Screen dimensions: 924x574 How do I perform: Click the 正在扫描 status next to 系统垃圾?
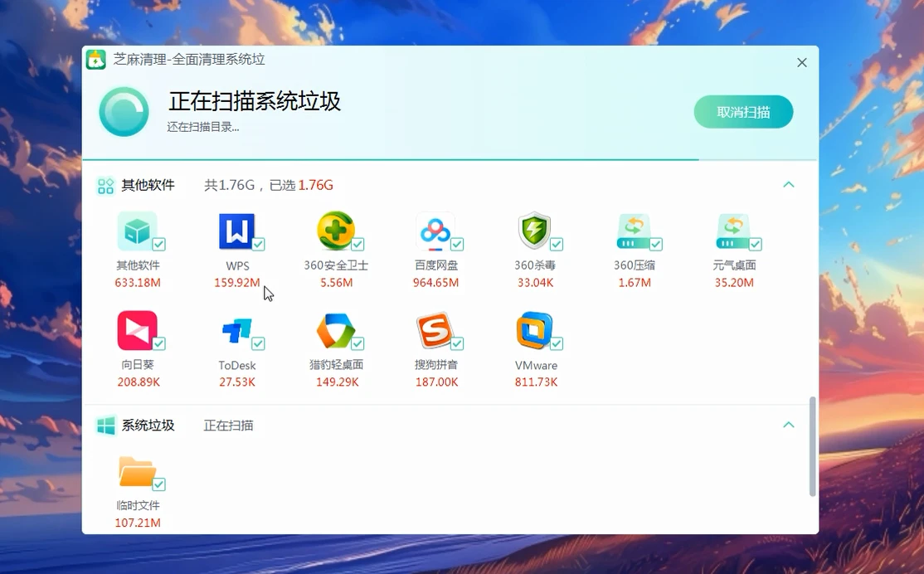(x=229, y=426)
